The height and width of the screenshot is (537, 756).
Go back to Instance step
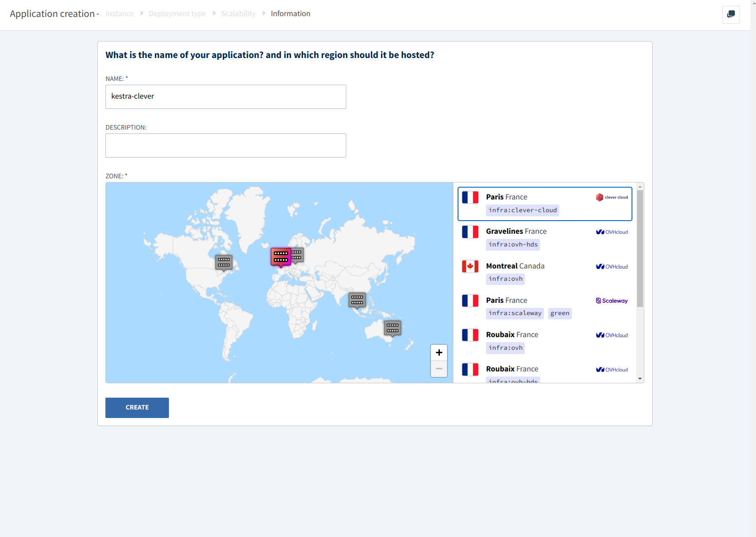coord(119,14)
